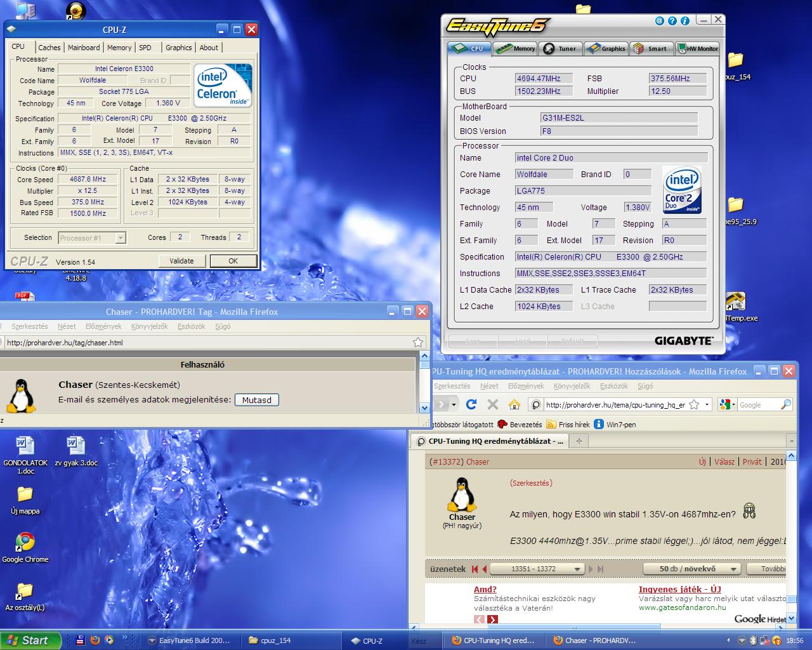The image size is (812, 650).
Task: Click the bookmark star in Chaser Firefox window
Action: (418, 342)
